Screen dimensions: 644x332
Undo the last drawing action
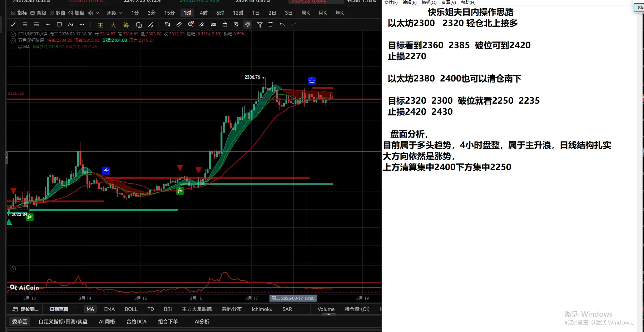(282, 24)
